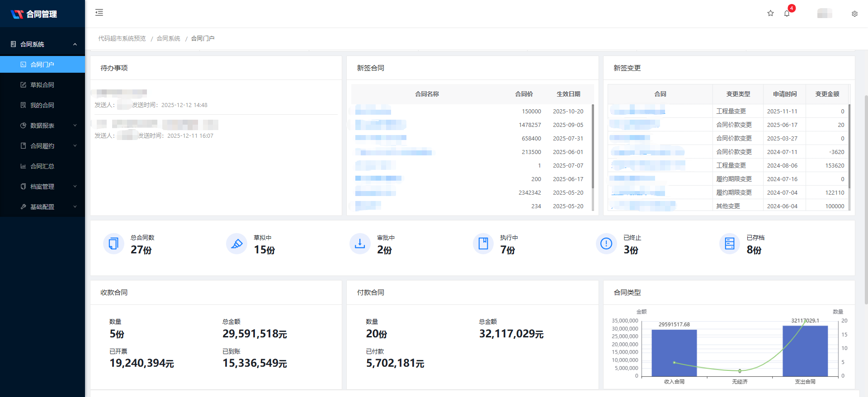Click 代码超市系统预览 breadcrumb link

(x=122, y=39)
